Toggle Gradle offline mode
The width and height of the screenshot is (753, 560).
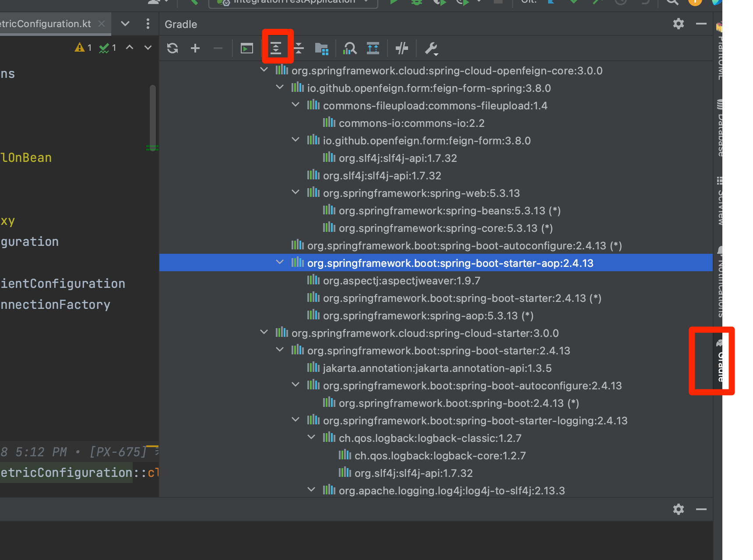coord(401,48)
